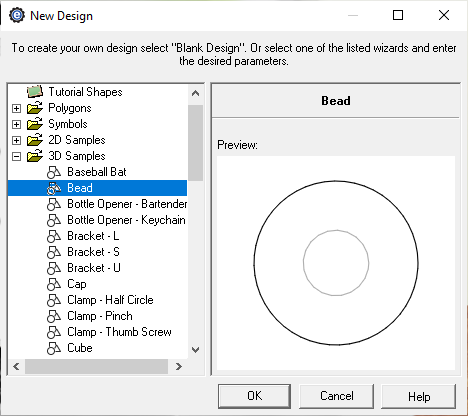
Task: Pick the Bracket - L sample
Action: pyautogui.click(x=93, y=236)
